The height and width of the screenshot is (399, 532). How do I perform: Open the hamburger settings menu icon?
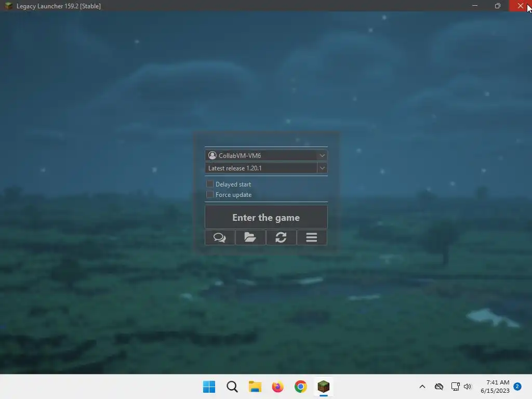click(312, 237)
